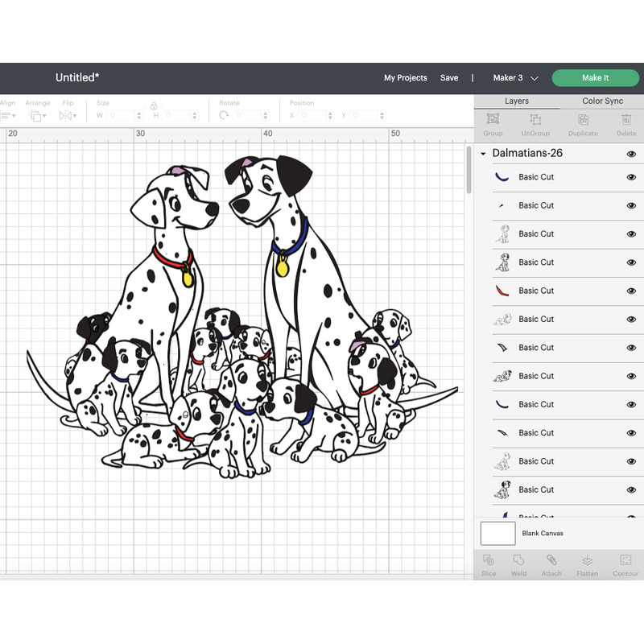
Task: Open the Align options dropdown
Action: [x=8, y=115]
